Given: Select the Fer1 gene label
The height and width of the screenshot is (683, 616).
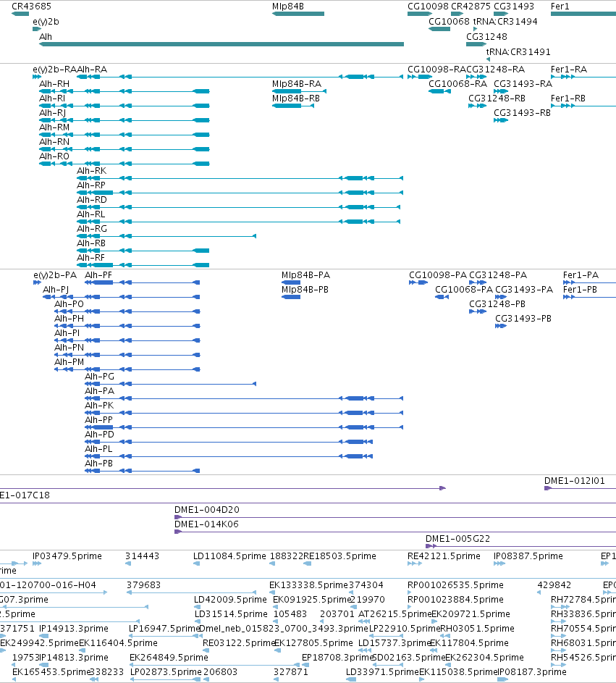Looking at the screenshot, I should coord(560,7).
